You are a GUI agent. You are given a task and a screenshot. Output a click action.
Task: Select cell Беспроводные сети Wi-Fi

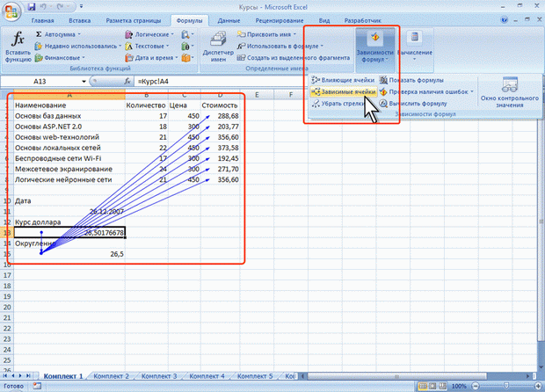69,158
